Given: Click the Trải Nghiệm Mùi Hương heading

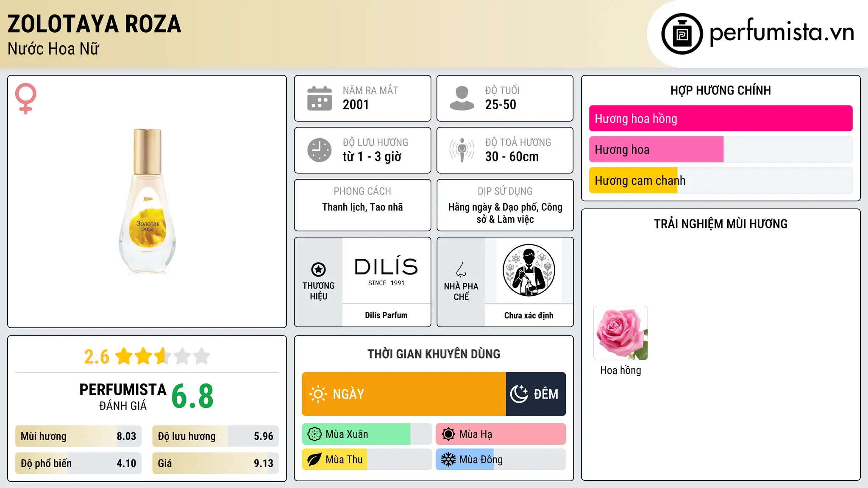Looking at the screenshot, I should [721, 224].
